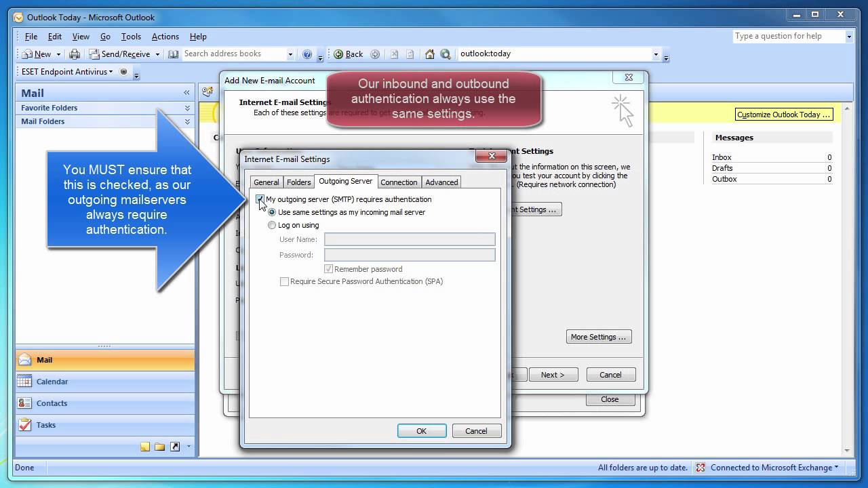Switch to the Connection tab
Image resolution: width=868 pixels, height=488 pixels.
point(399,182)
